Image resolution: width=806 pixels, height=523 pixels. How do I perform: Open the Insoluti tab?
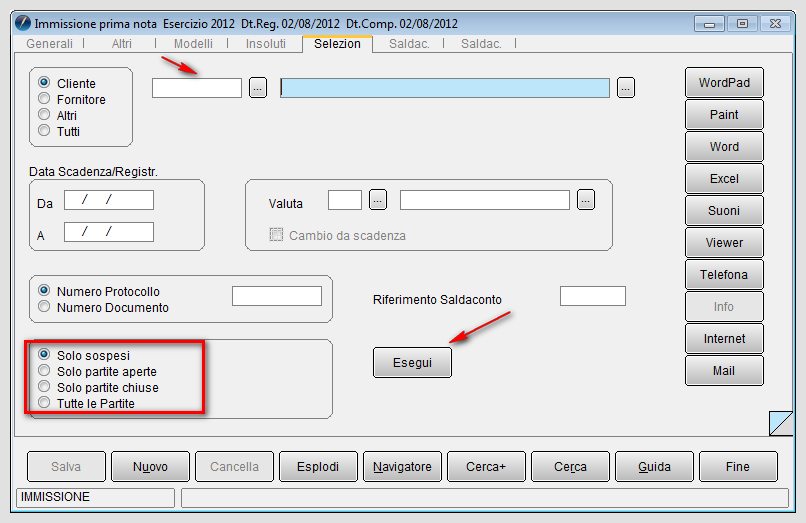click(265, 44)
